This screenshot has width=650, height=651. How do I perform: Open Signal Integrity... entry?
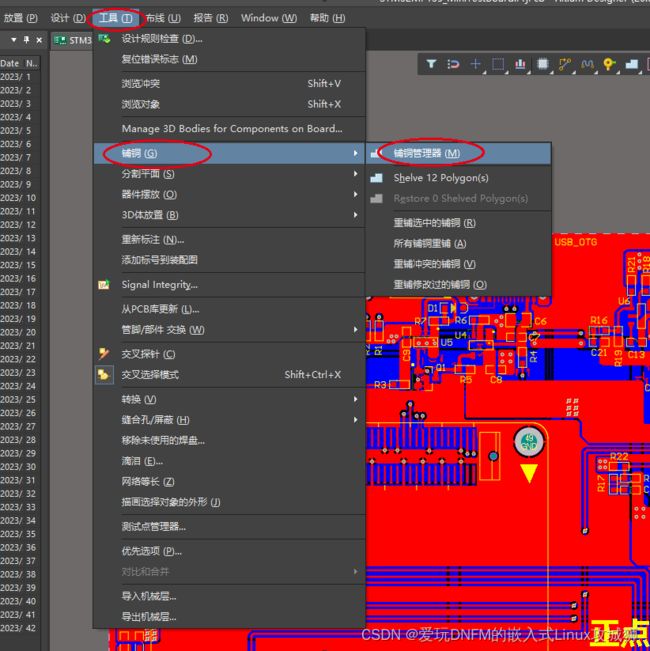point(230,285)
